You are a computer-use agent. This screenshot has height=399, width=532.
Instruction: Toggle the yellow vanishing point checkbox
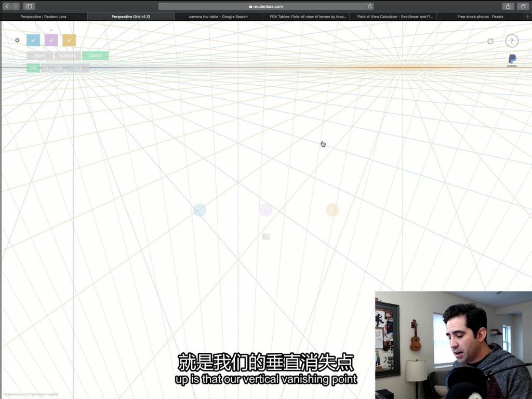[69, 40]
